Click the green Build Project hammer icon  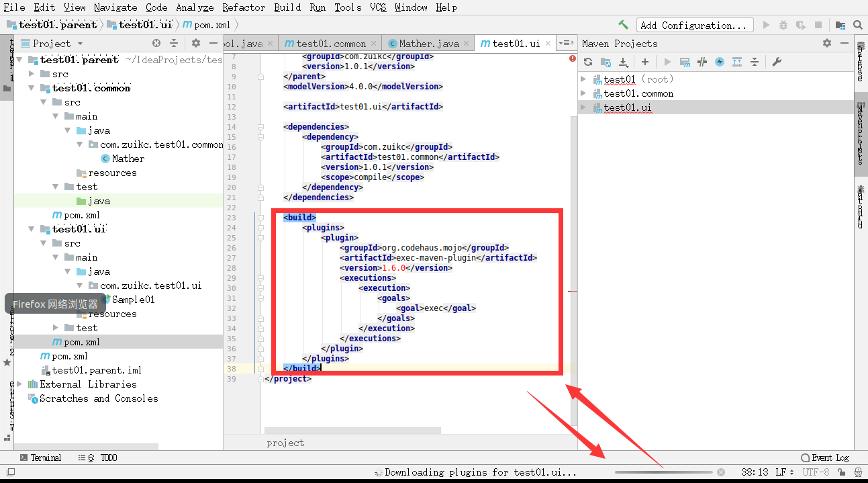click(x=624, y=25)
